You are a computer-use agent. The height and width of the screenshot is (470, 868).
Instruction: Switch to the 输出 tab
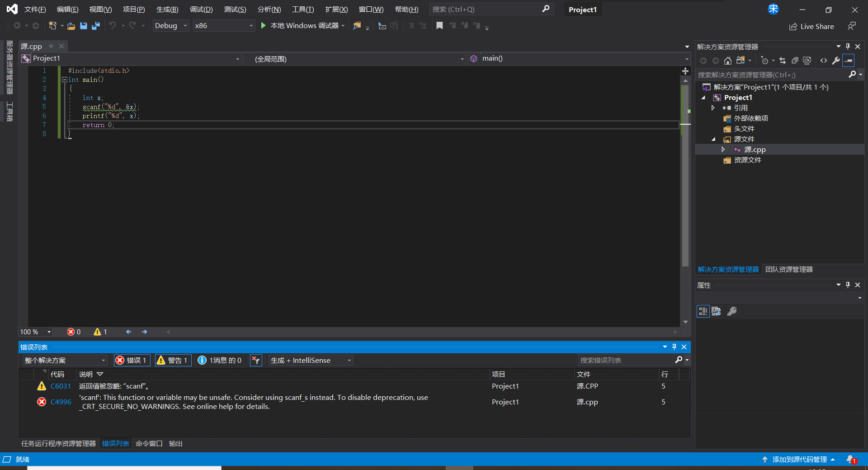click(175, 444)
